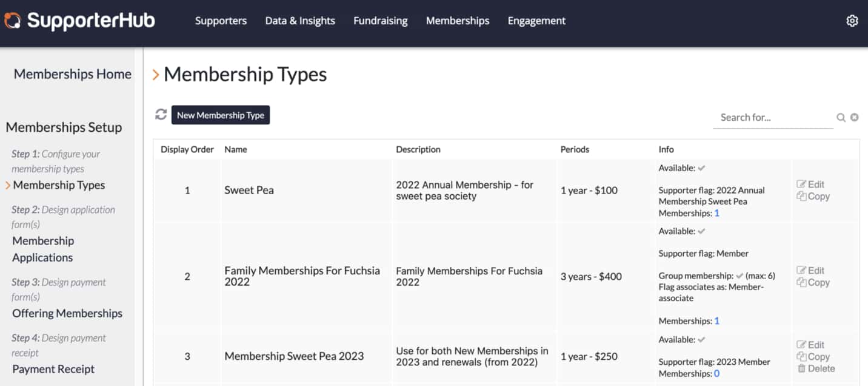Clear the search field with X icon
This screenshot has width=868, height=386.
pyautogui.click(x=854, y=118)
